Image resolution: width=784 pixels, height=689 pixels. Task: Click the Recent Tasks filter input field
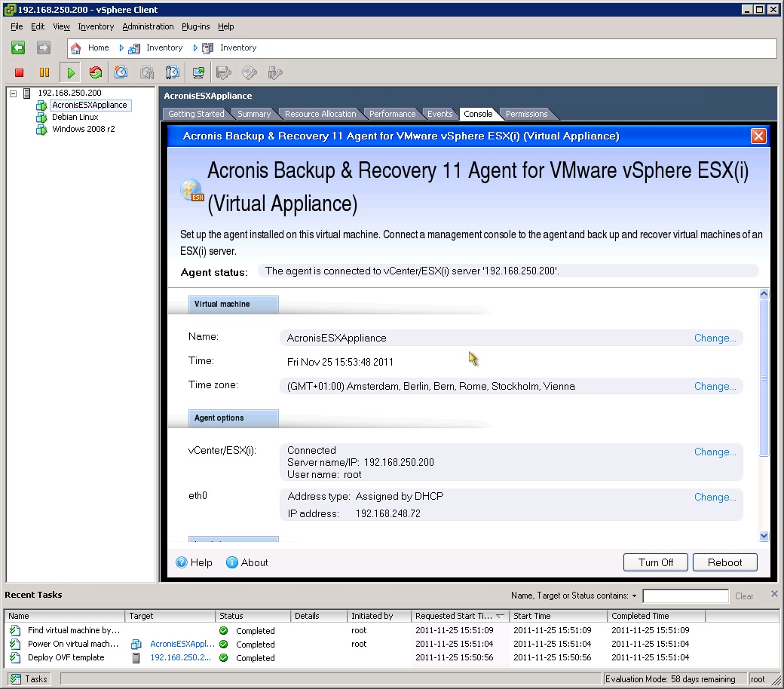pos(685,596)
